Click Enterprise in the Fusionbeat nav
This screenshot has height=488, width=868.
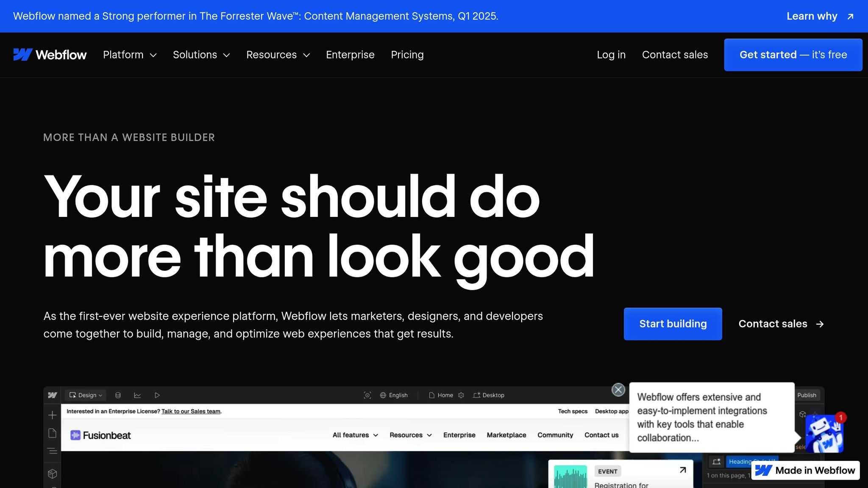[459, 435]
